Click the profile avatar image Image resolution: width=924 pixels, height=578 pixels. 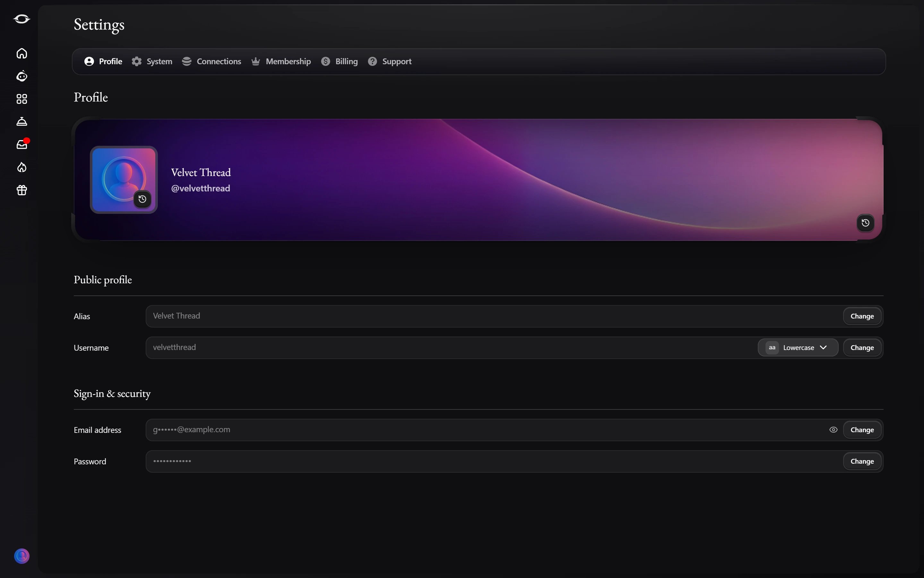(x=124, y=180)
